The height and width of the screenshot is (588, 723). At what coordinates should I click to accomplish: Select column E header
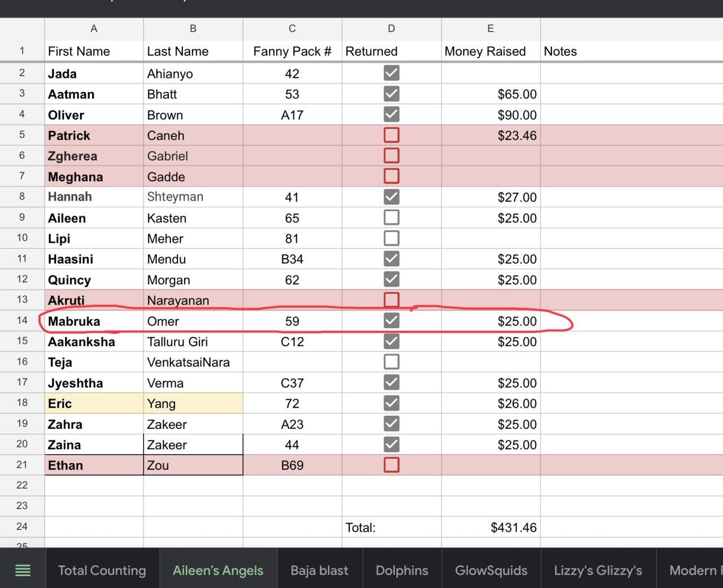tap(490, 28)
